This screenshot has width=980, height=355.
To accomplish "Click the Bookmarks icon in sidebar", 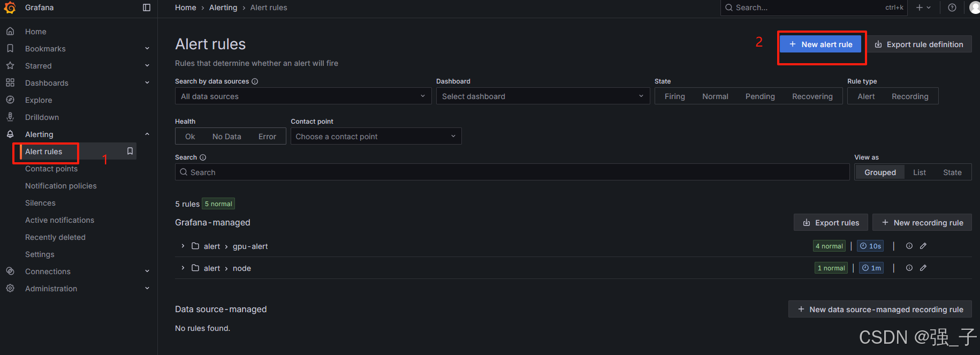I will pos(10,49).
